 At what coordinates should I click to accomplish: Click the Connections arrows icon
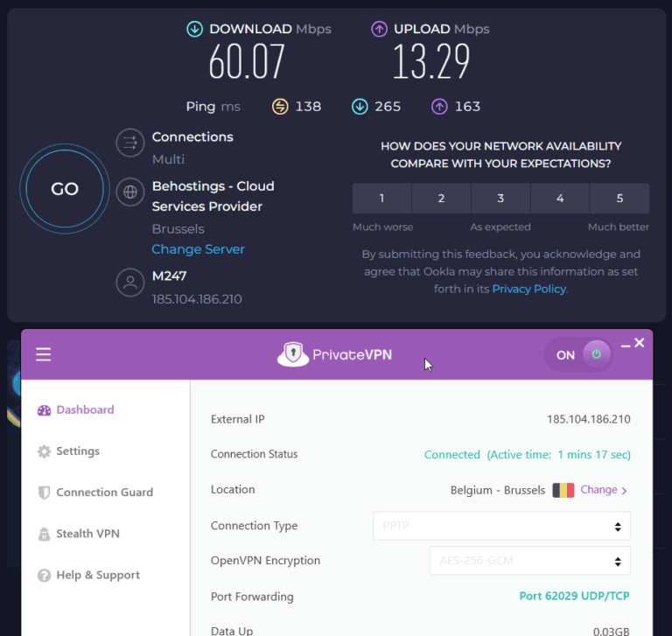pyautogui.click(x=130, y=143)
